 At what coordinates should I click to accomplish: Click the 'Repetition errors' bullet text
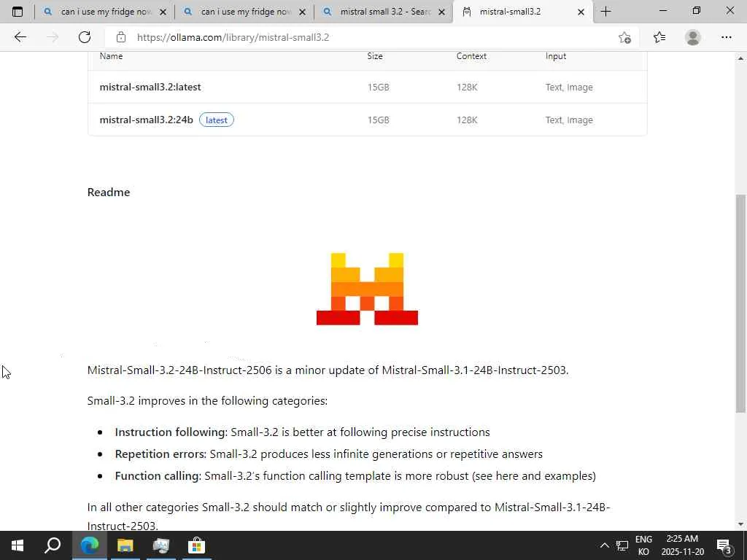point(329,454)
